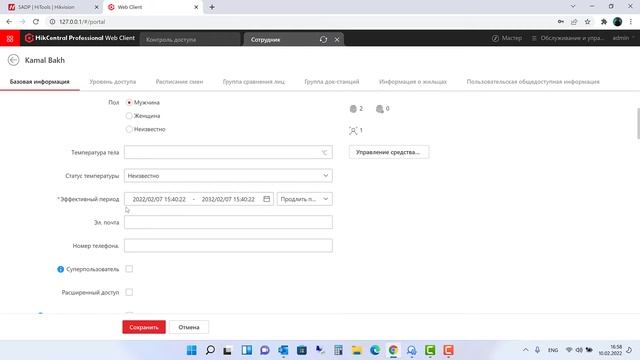The width and height of the screenshot is (640, 360).
Task: Open the Продлить период dropdown
Action: [304, 199]
